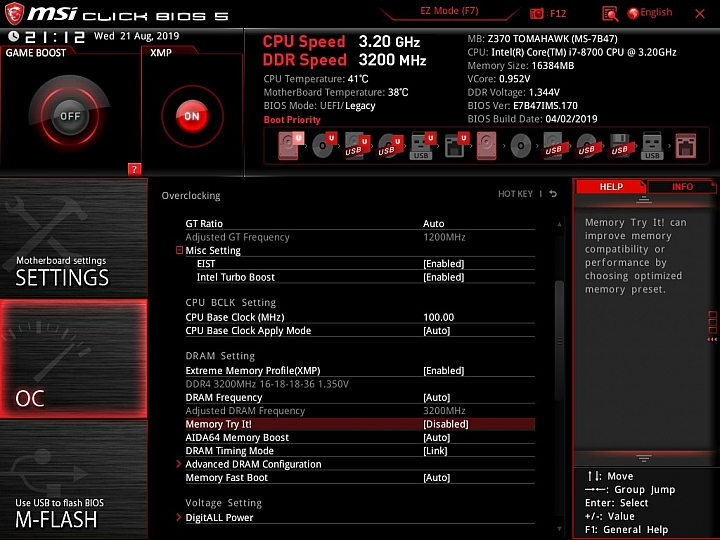720x540 pixels.
Task: Click the main settings list scrollbar thumb
Action: click(x=559, y=341)
